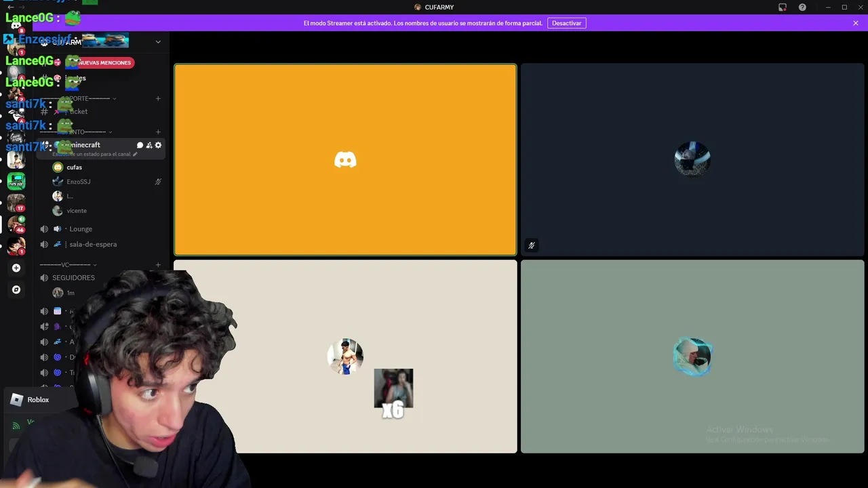Add channel plus in SOPORTE category
The image size is (868, 488).
[x=158, y=98]
